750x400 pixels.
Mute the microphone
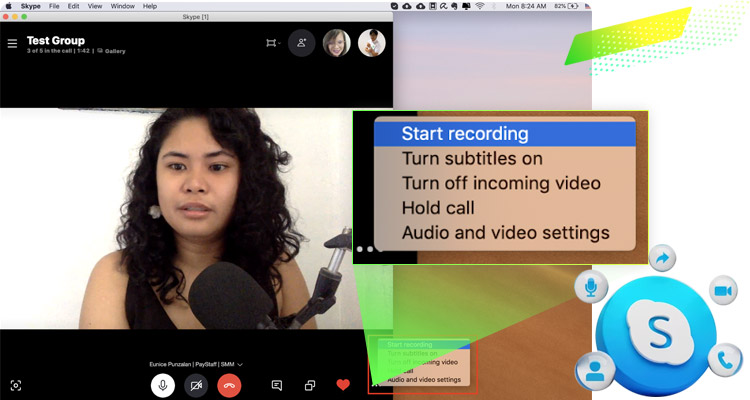click(x=163, y=385)
